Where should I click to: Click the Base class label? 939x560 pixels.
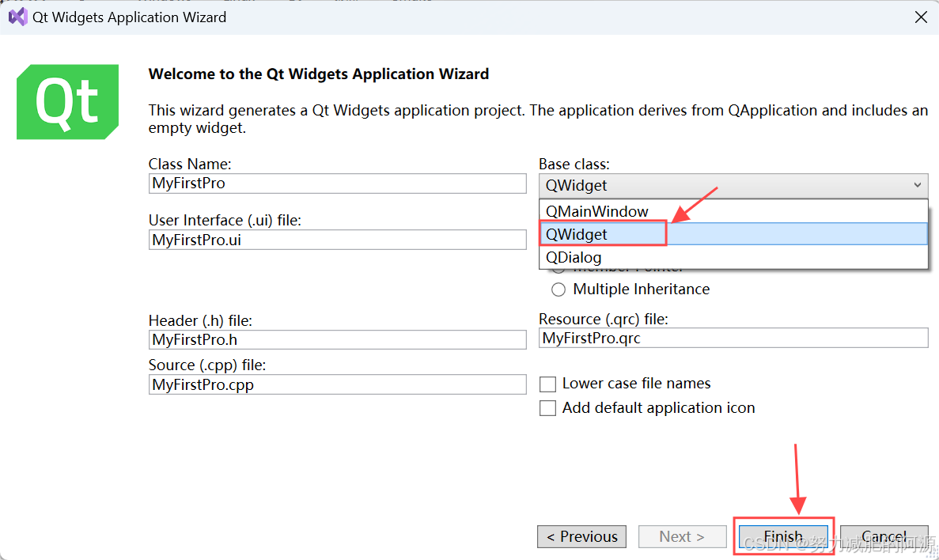[574, 164]
